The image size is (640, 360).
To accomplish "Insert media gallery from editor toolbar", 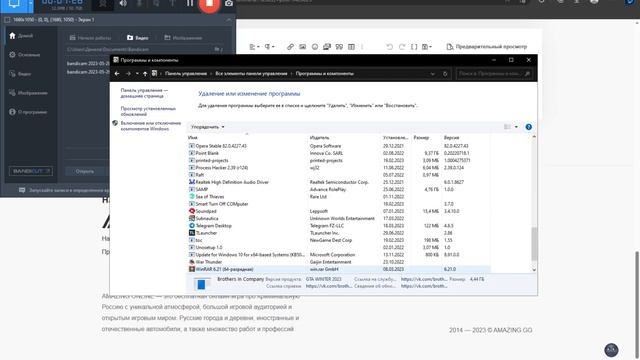I will pos(327,47).
